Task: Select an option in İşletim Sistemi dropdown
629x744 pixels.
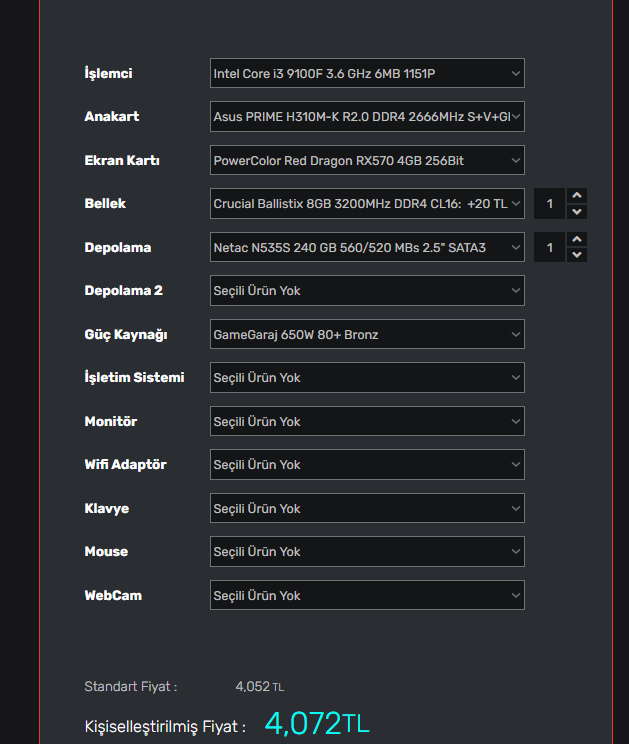Action: tap(367, 378)
